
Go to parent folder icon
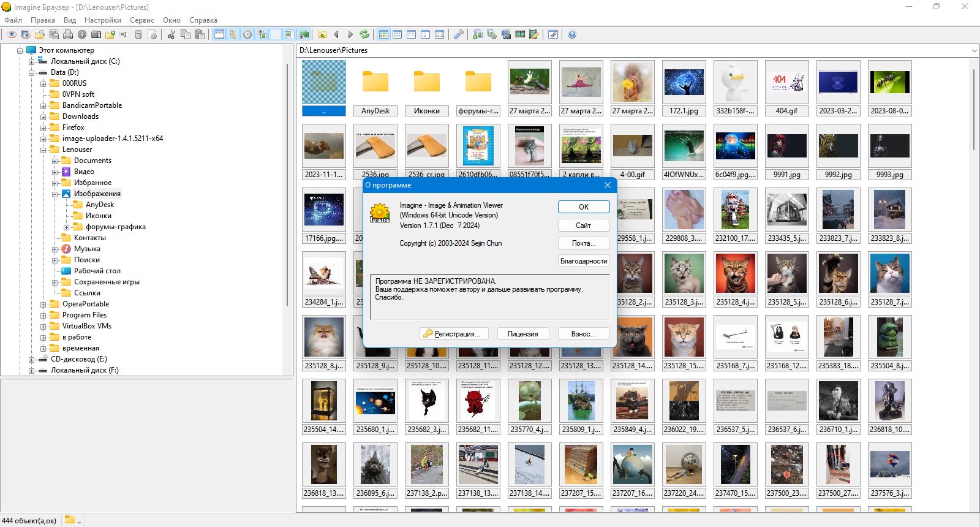[x=322, y=34]
